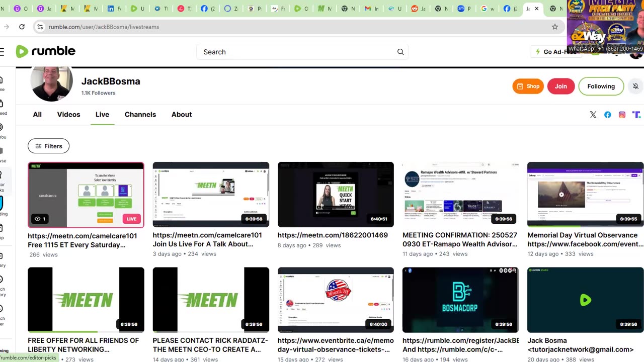Image resolution: width=644 pixels, height=362 pixels.
Task: Open JackBBosma's Truth Social profile icon
Action: 636,115
